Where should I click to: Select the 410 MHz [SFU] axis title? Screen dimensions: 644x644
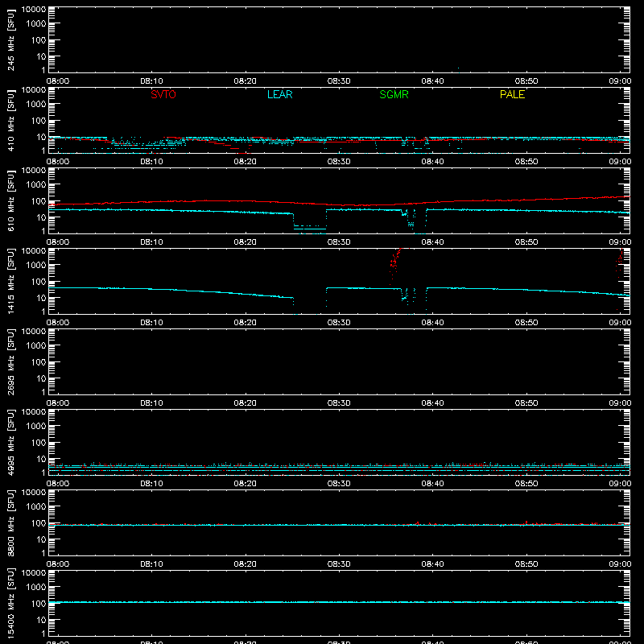tap(10, 120)
